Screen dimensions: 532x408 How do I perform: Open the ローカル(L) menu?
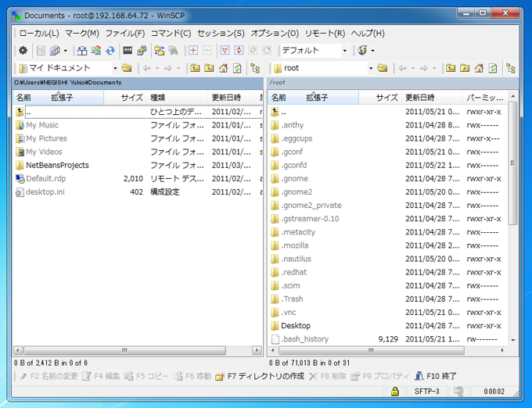39,33
